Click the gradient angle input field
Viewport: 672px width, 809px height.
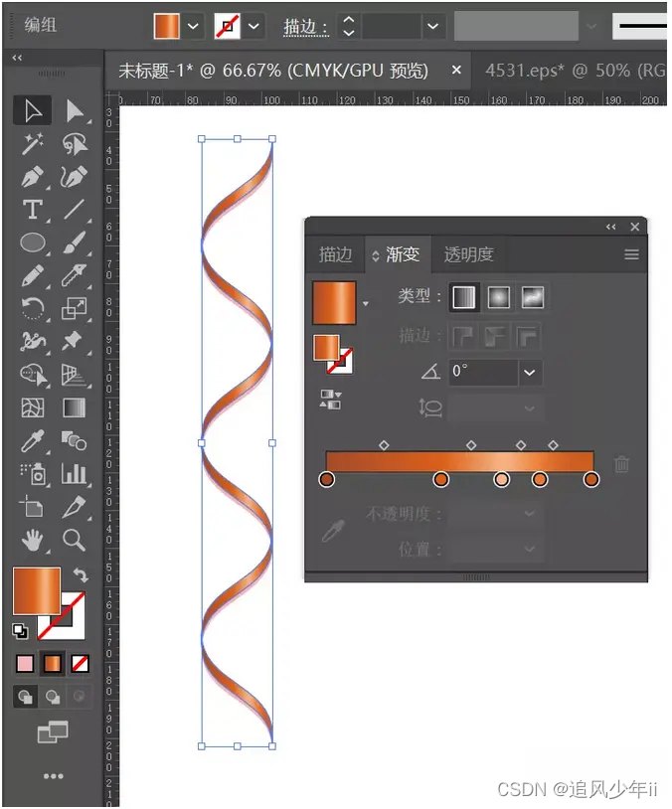tap(483, 372)
